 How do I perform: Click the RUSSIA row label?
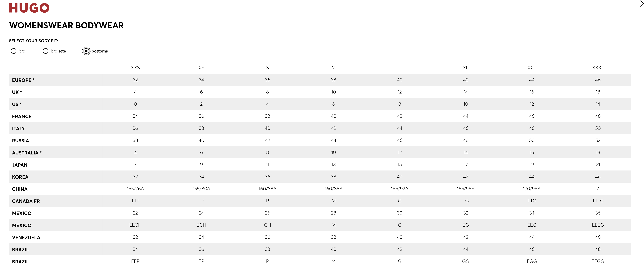(20, 141)
